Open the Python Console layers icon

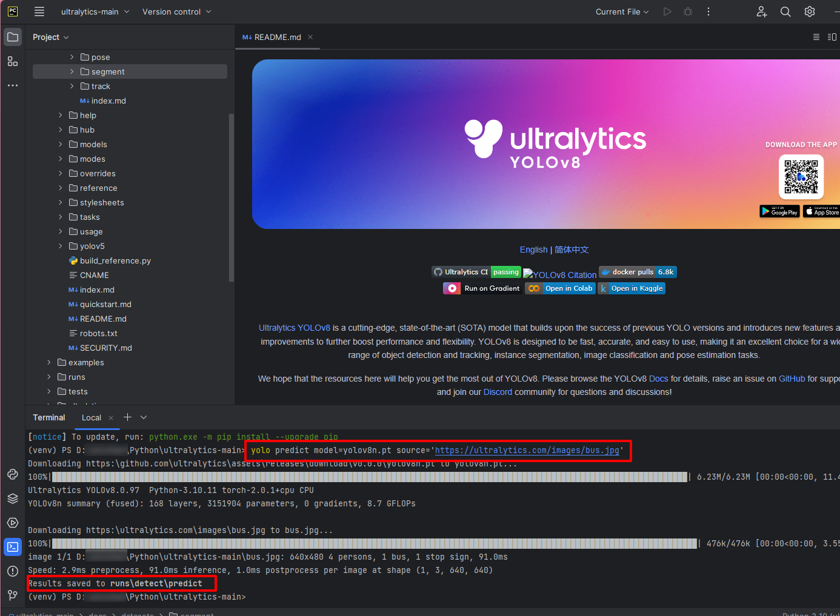[x=13, y=498]
